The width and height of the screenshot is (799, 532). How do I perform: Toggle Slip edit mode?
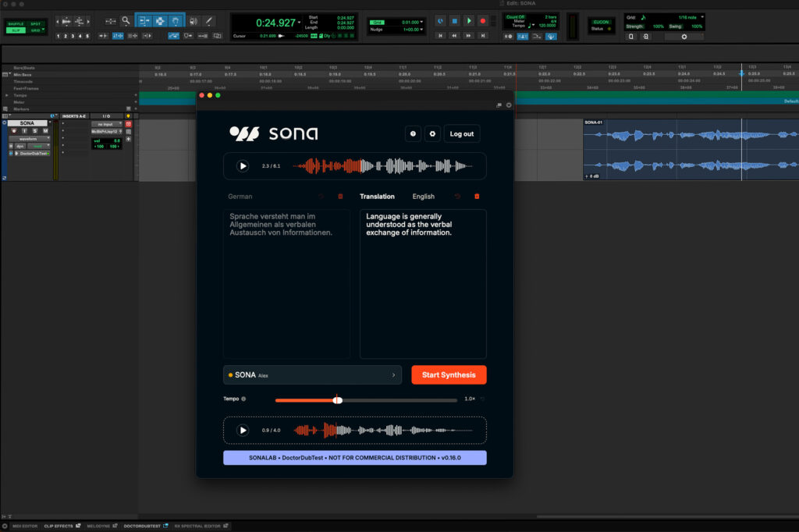pos(16,30)
